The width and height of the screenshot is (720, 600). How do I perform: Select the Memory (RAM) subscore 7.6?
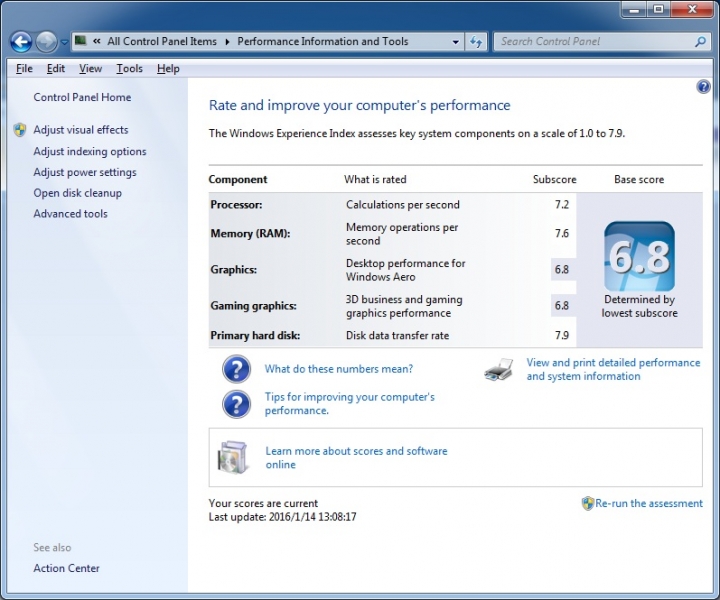[562, 233]
